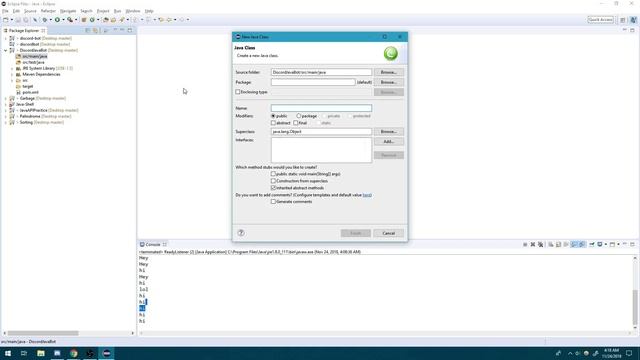Click the Search flashlight toolbar icon
Screen dimensions: 640x360
(x=122, y=20)
